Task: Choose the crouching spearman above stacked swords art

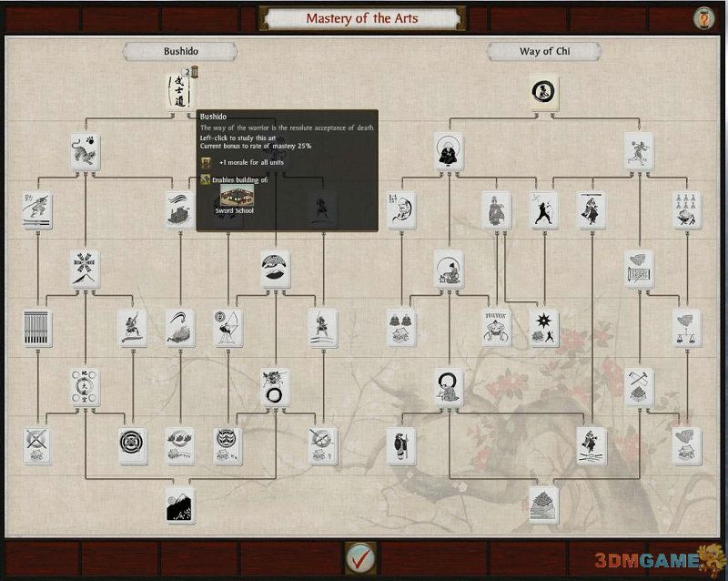Action: point(37,210)
